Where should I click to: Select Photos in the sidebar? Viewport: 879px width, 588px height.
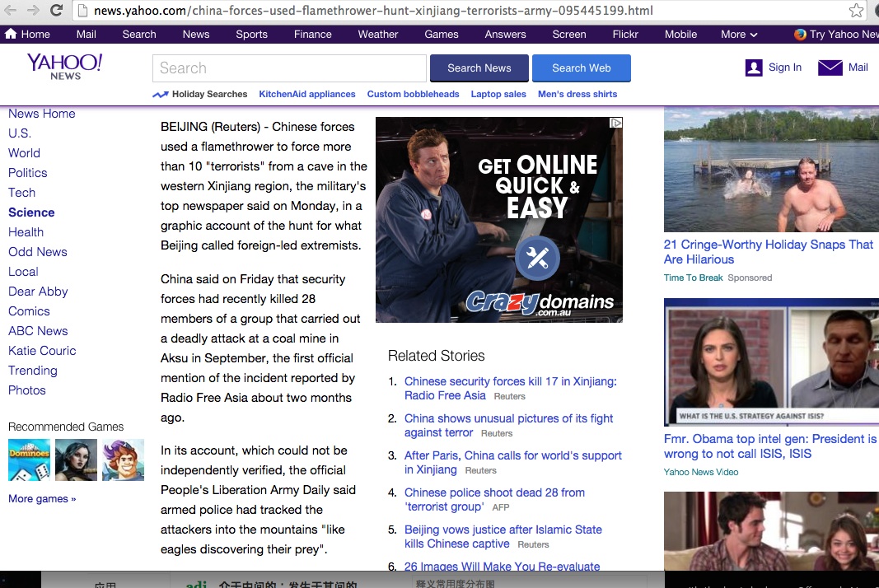click(27, 390)
